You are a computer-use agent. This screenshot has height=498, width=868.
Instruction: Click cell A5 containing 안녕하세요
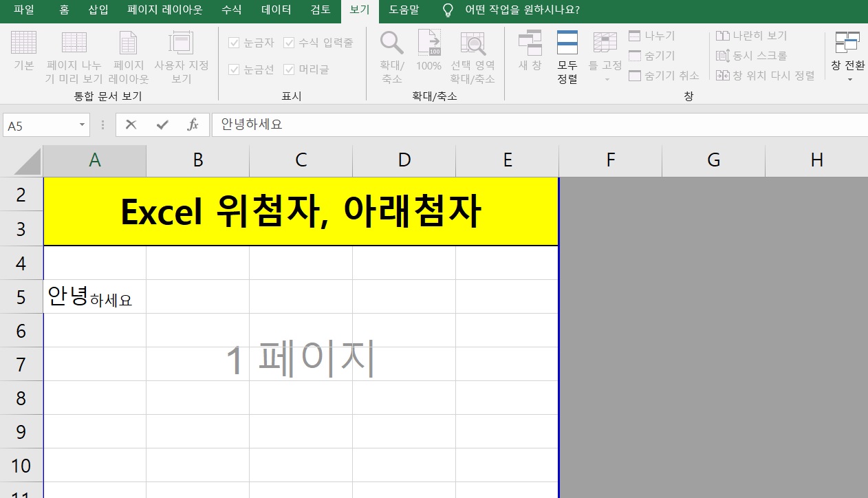[95, 297]
